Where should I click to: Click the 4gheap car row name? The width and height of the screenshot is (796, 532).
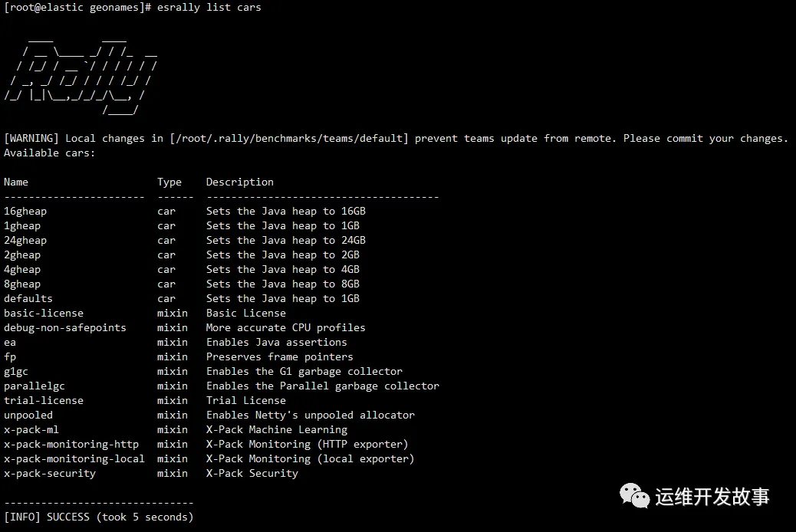click(22, 269)
